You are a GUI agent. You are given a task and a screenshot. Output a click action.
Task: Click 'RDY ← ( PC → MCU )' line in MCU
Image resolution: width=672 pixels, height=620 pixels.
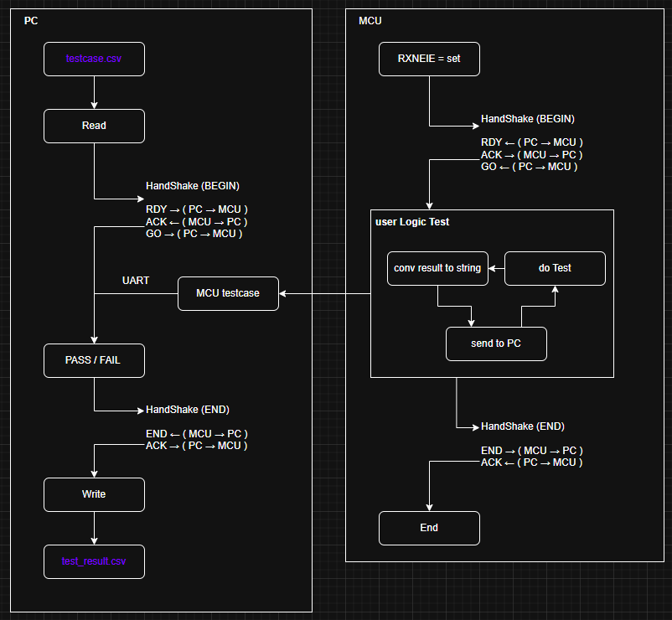(532, 142)
